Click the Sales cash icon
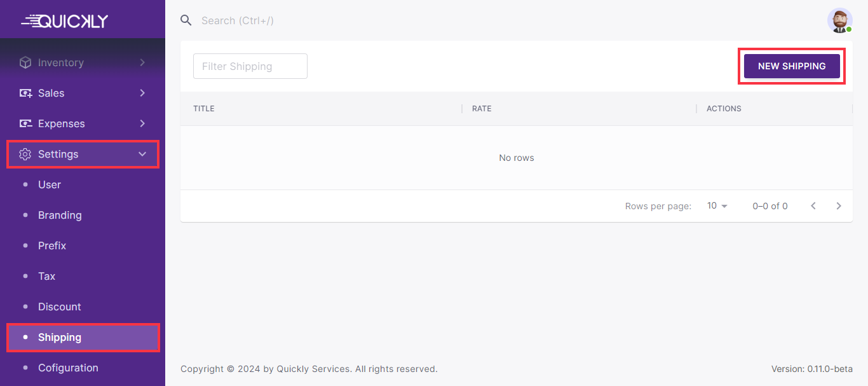This screenshot has width=868, height=386. tap(25, 93)
